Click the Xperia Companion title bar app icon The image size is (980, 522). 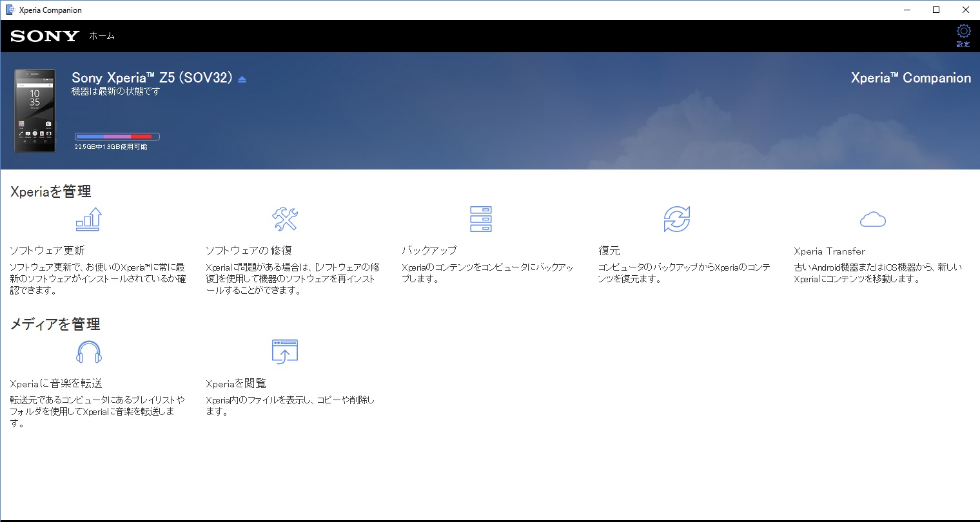pyautogui.click(x=10, y=10)
